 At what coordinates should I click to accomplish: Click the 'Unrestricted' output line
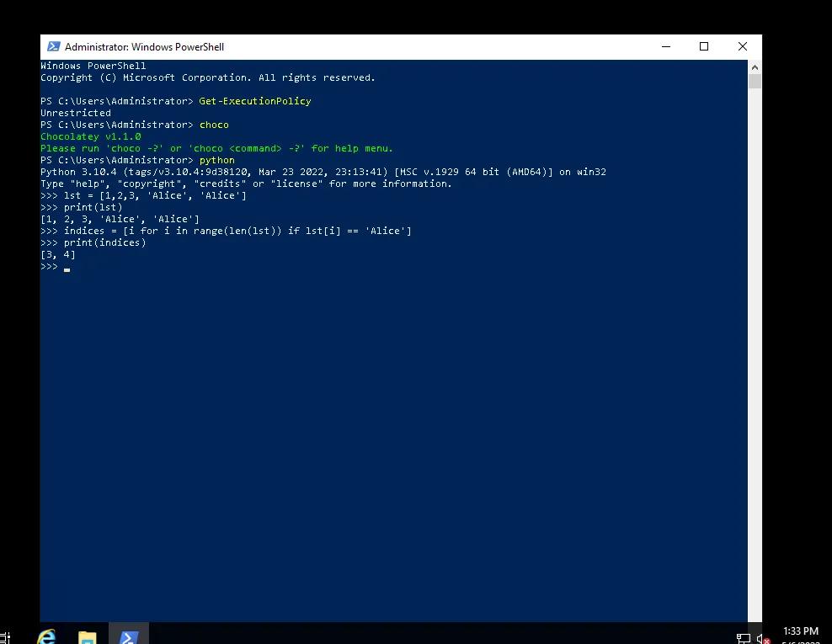[76, 113]
